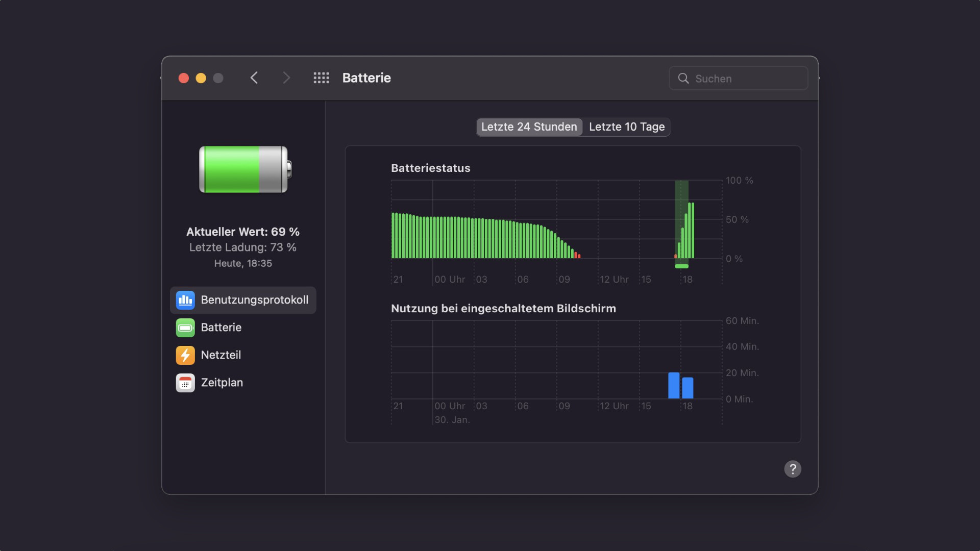Click the taller blue screen-usage bar
The width and height of the screenshot is (980, 551).
pyautogui.click(x=674, y=386)
